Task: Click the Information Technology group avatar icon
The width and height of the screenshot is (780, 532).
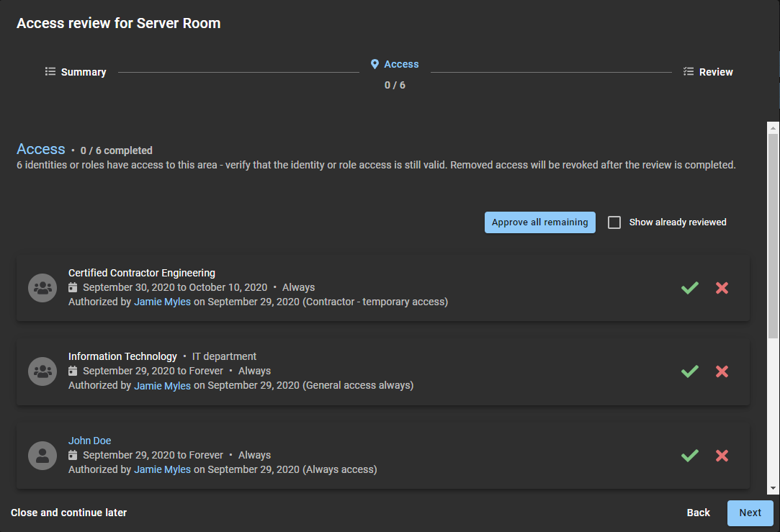Action: 42,371
